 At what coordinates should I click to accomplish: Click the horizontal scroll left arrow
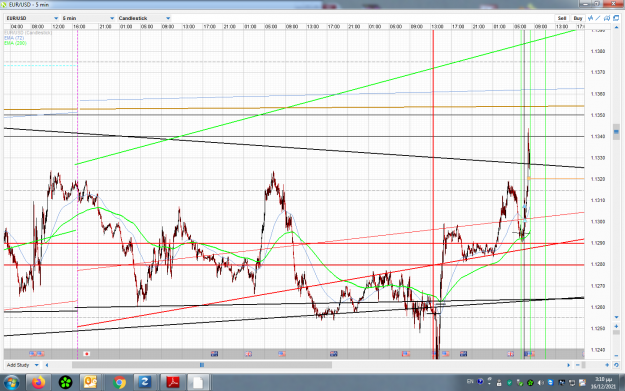pos(47,365)
